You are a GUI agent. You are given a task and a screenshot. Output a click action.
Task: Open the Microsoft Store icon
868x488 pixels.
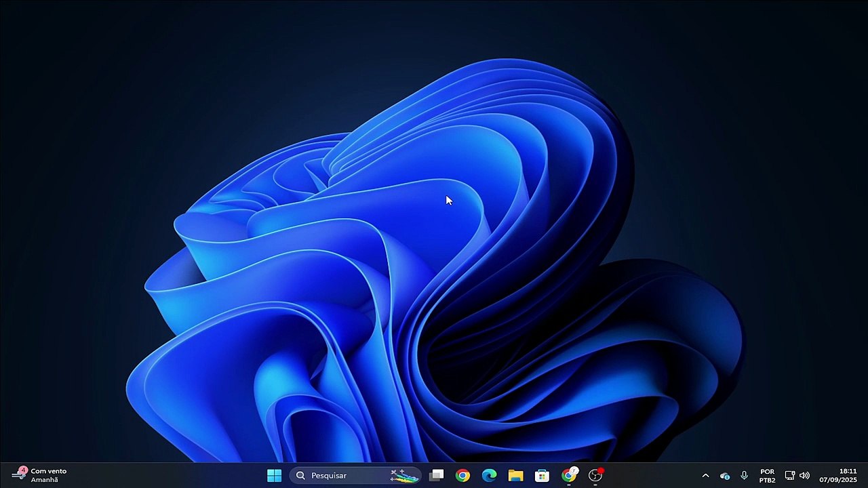(x=542, y=475)
